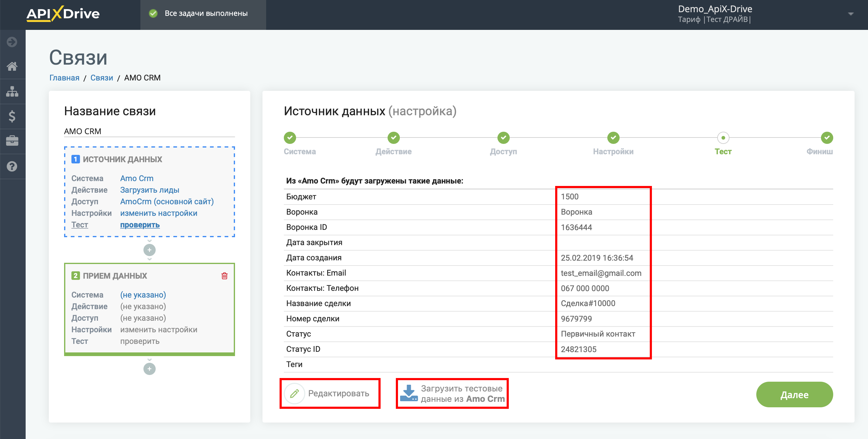This screenshot has width=868, height=439.
Task: Open the Загрузить лиды action link
Action: tap(150, 190)
